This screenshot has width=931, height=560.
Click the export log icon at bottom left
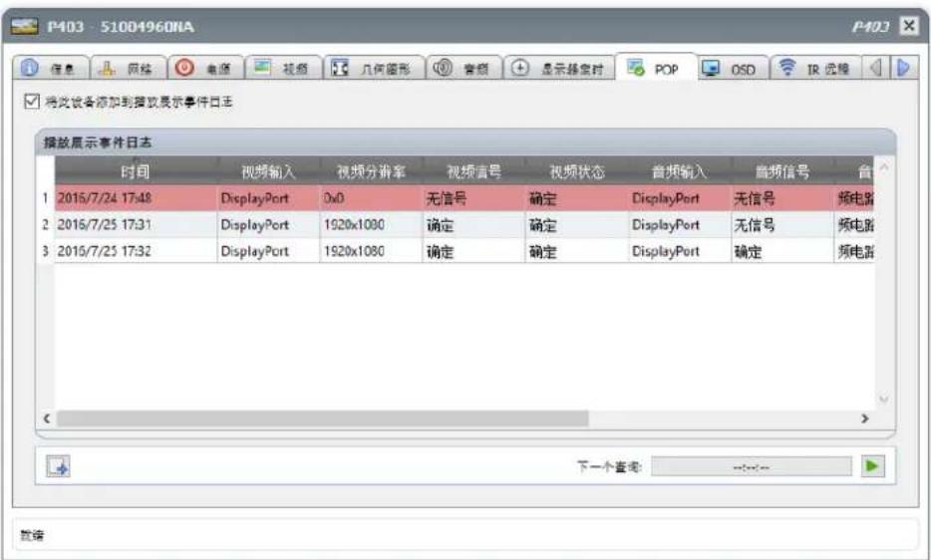[x=58, y=466]
